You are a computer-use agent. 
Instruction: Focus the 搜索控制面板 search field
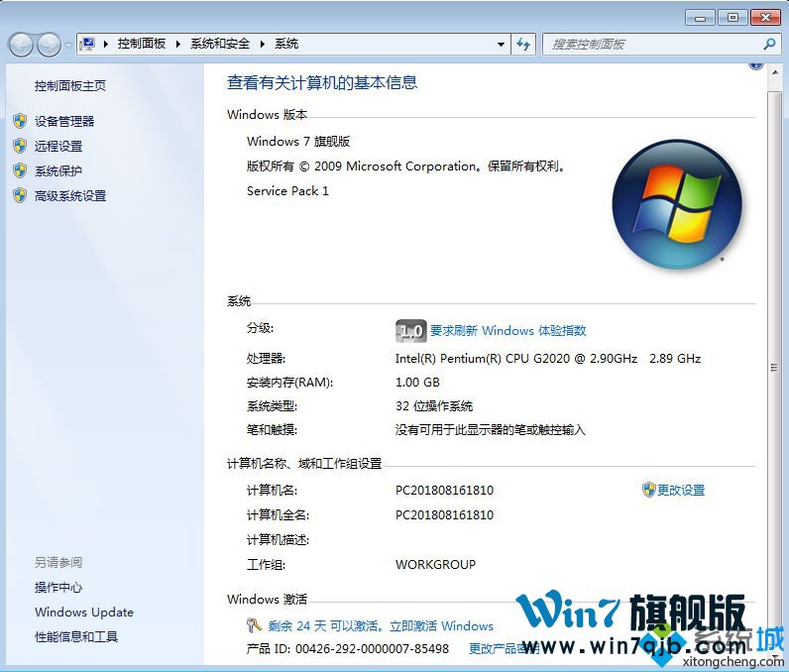click(x=654, y=45)
